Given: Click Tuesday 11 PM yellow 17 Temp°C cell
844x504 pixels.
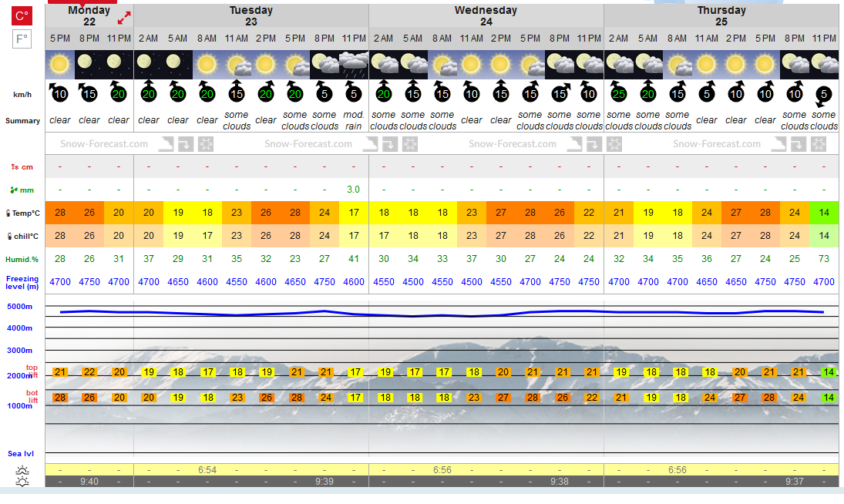Looking at the screenshot, I should pos(354,213).
